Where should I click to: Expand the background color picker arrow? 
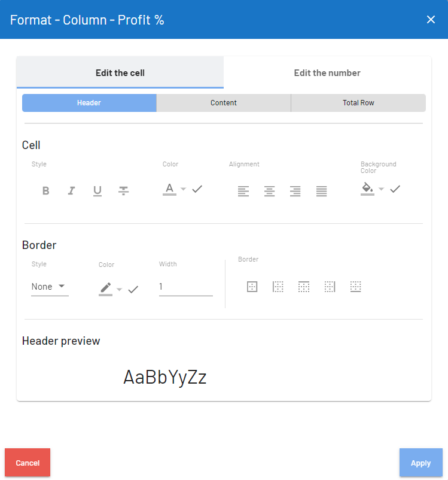[381, 189]
